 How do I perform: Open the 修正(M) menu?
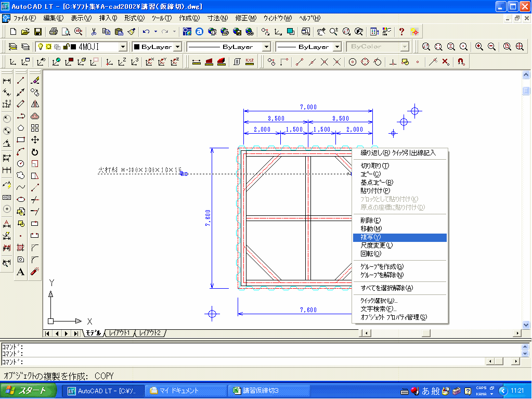[245, 18]
